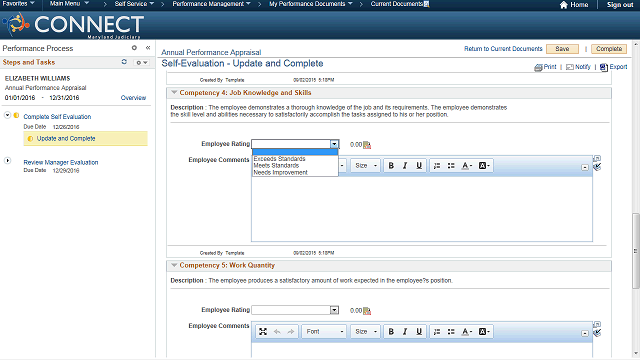
Task: Click the Return to Current Documents link
Action: tap(503, 49)
